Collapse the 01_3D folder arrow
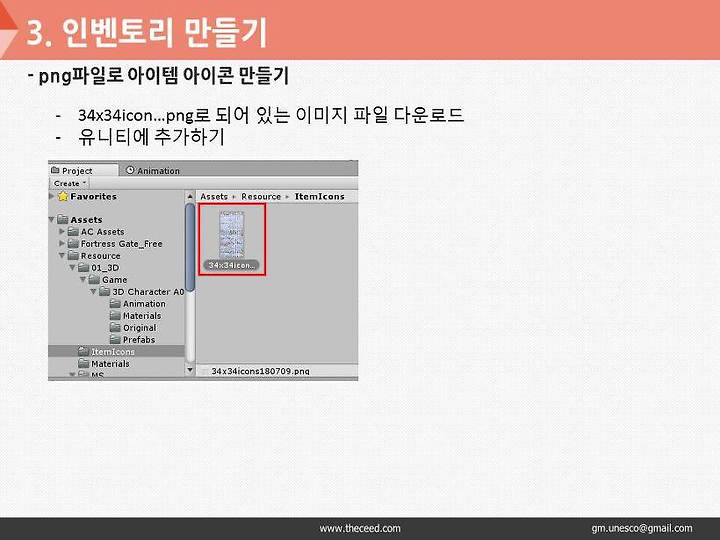The height and width of the screenshot is (540, 720). point(73,267)
